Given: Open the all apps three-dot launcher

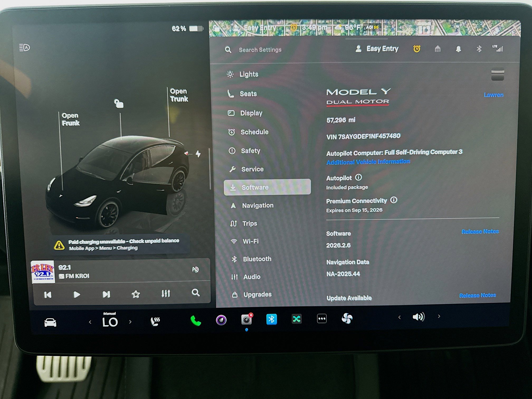Looking at the screenshot, I should click(322, 319).
